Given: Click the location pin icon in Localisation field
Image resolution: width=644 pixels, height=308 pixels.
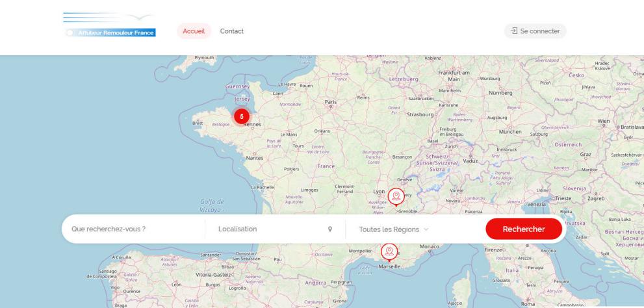Looking at the screenshot, I should (330, 229).
